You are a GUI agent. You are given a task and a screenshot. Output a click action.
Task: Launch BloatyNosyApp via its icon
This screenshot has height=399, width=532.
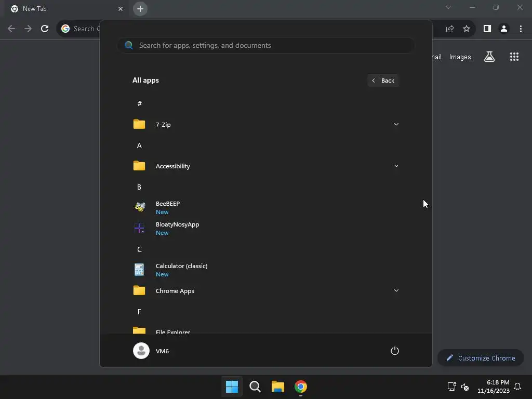pyautogui.click(x=139, y=228)
